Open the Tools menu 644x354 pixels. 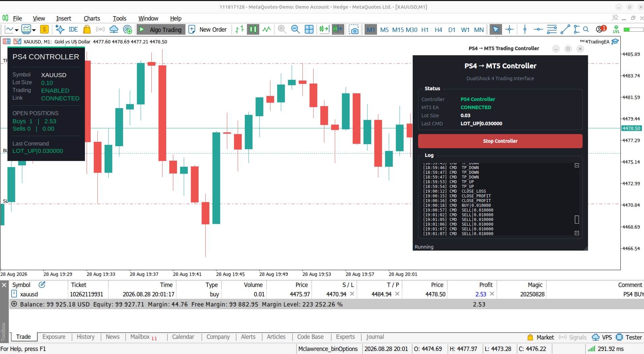pos(119,19)
